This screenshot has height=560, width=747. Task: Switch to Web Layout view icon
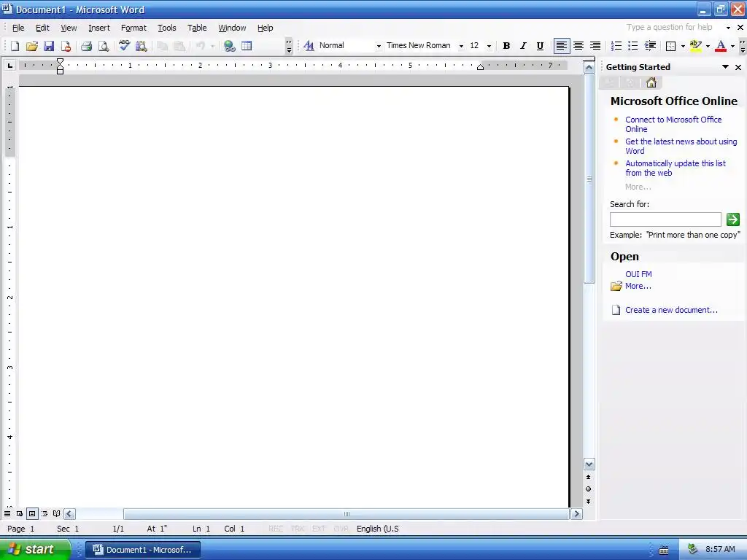pyautogui.click(x=20, y=514)
